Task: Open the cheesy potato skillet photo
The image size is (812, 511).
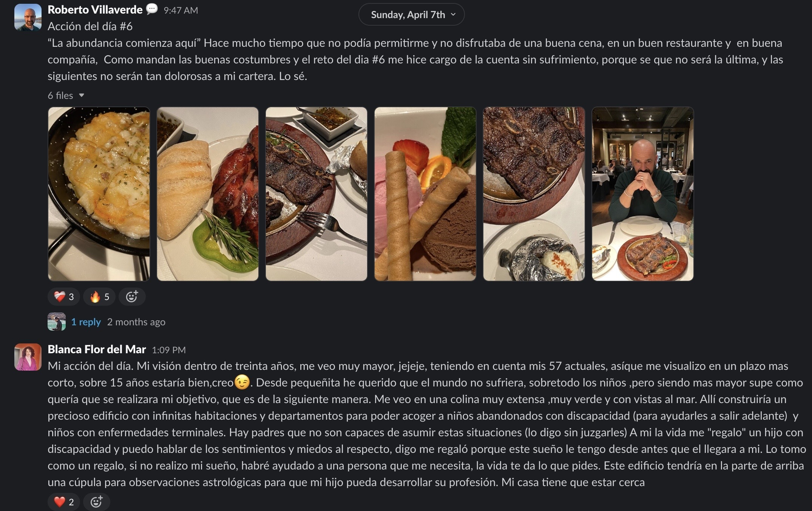Action: tap(99, 194)
